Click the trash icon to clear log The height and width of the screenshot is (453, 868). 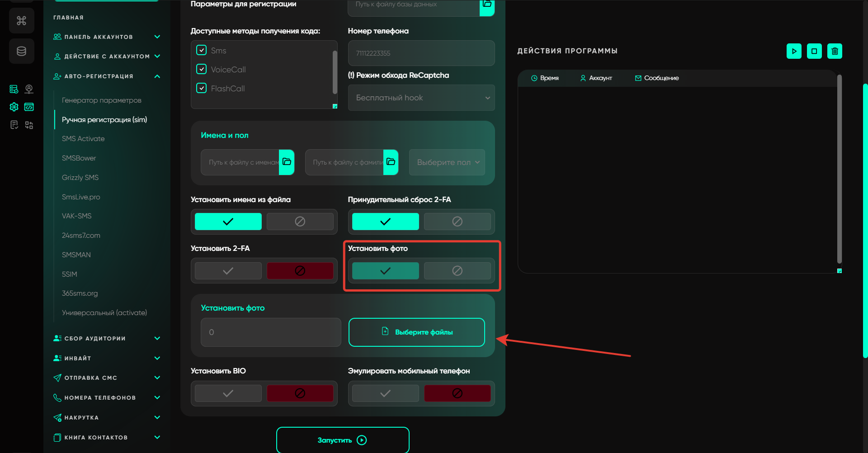pyautogui.click(x=835, y=51)
